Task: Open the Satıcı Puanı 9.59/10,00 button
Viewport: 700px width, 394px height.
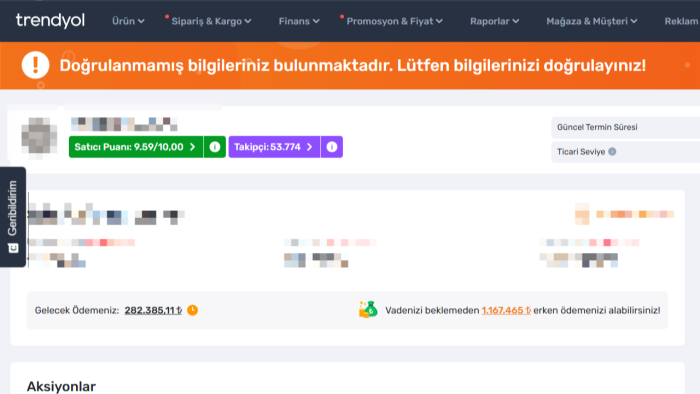Action: click(x=136, y=147)
